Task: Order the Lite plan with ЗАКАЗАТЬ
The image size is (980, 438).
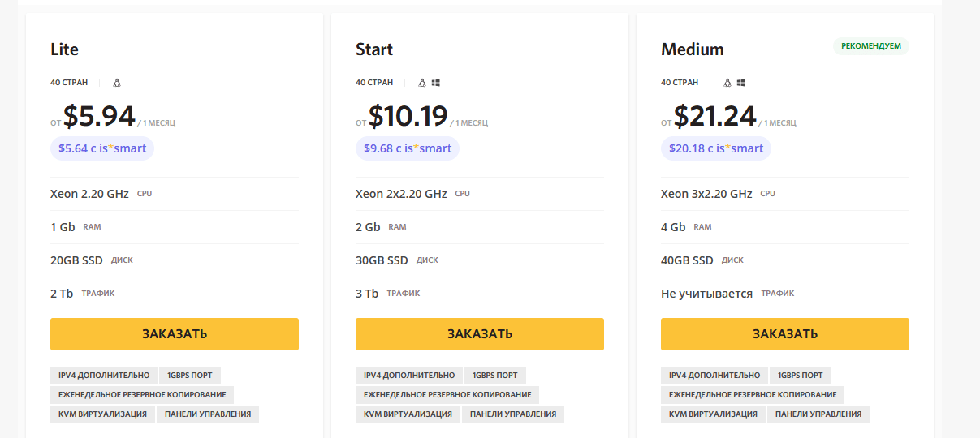Action: tap(175, 334)
